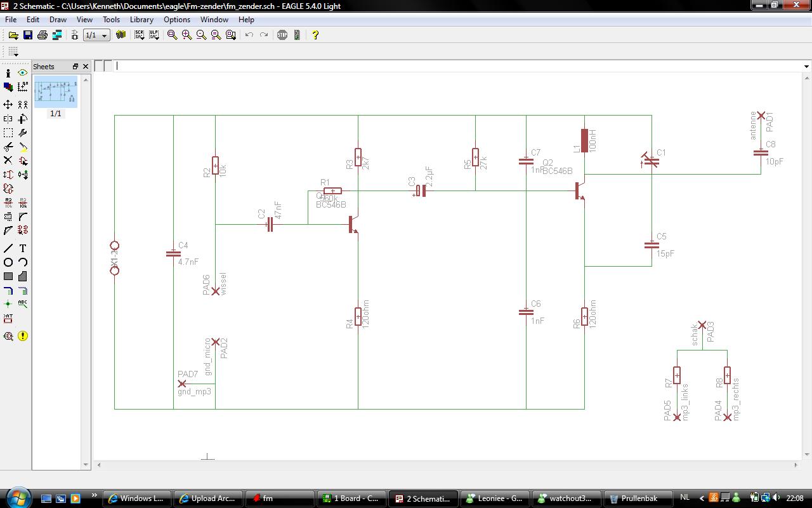
Task: Open the sheet selector 1/1 dropdown
Action: (x=104, y=36)
